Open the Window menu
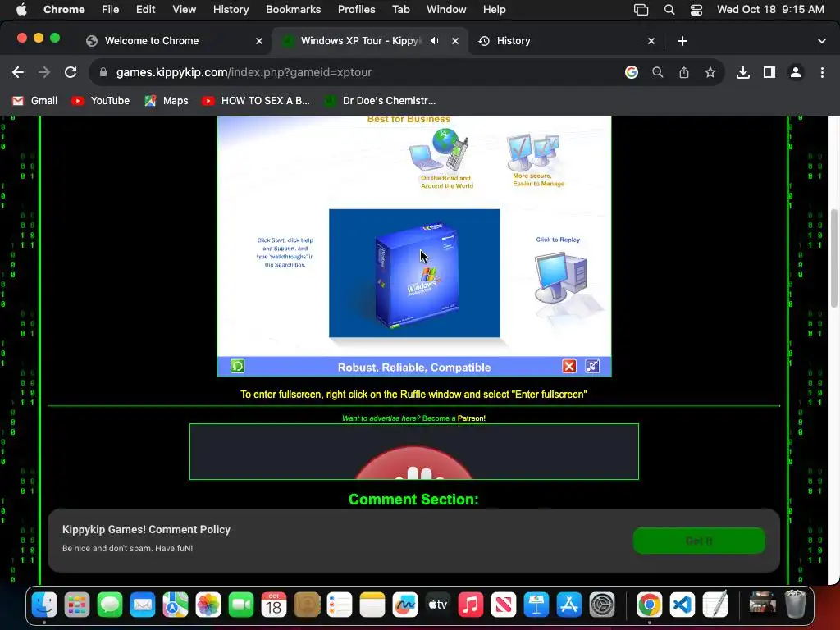Image resolution: width=840 pixels, height=630 pixels. pos(446,10)
